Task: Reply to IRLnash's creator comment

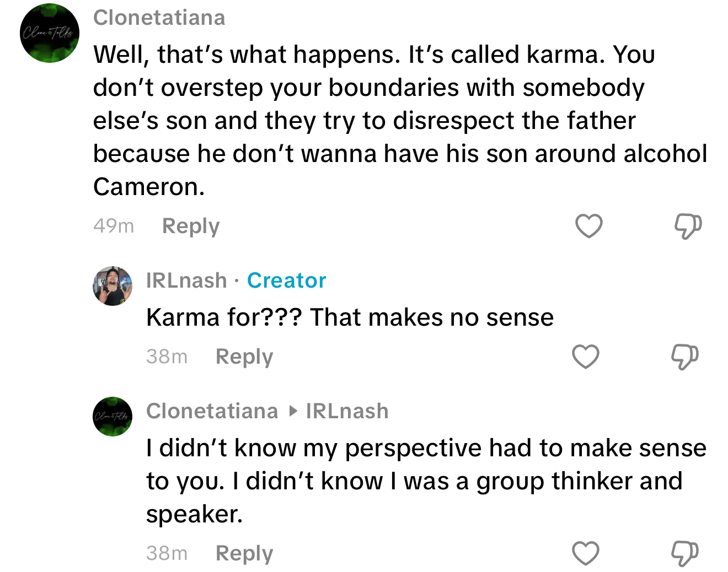Action: click(x=244, y=357)
